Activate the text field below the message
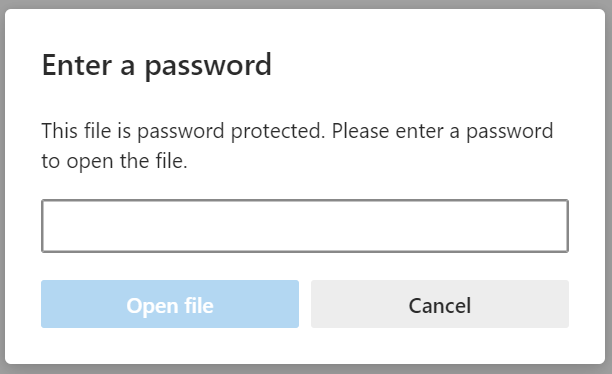Viewport: 612px width, 374px height. [305, 226]
